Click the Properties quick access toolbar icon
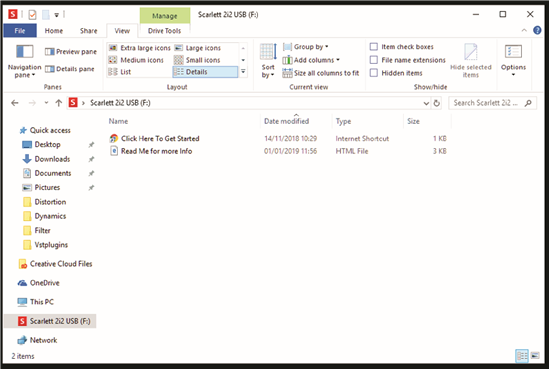Viewport: 549px width, 369px height. pyautogui.click(x=32, y=15)
